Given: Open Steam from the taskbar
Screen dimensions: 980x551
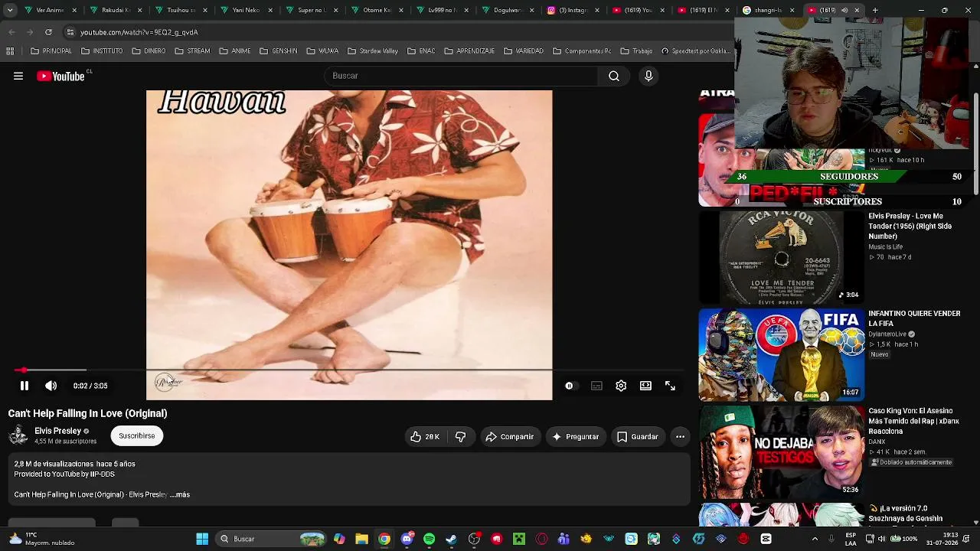Looking at the screenshot, I should tap(452, 539).
